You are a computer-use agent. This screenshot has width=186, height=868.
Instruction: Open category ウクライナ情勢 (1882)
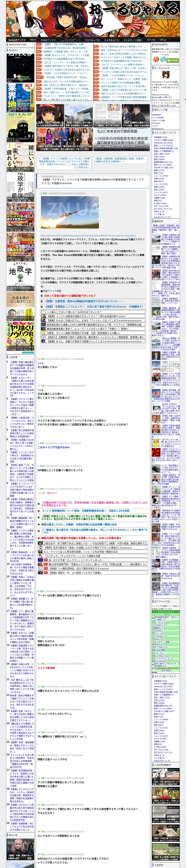[164, 140]
